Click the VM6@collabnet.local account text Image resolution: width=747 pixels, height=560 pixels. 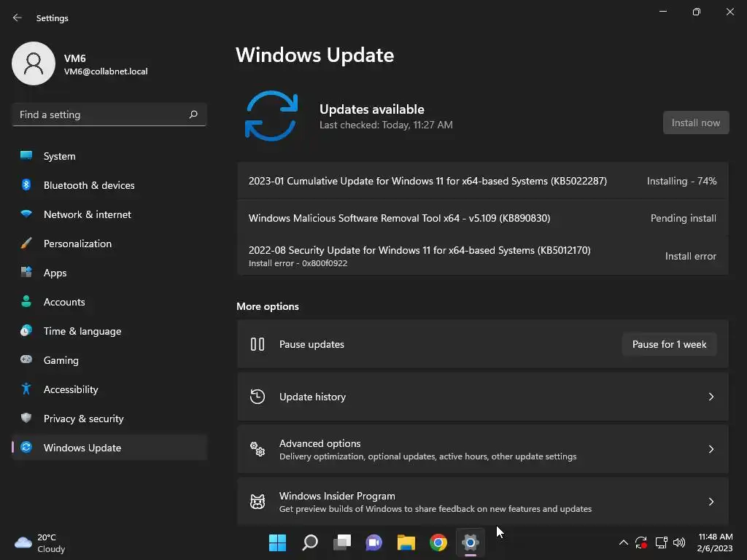(x=106, y=71)
